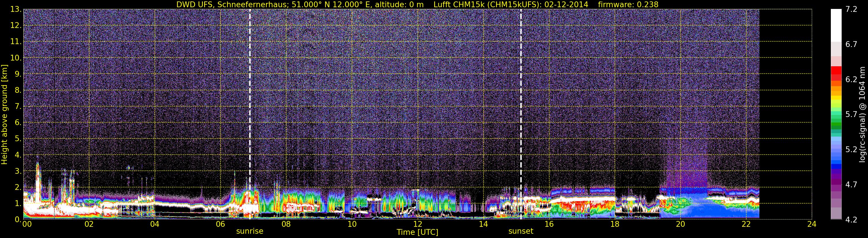Click the 13. height axis tick label
Image resolution: width=868 pixels, height=238 pixels.
pyautogui.click(x=16, y=9)
